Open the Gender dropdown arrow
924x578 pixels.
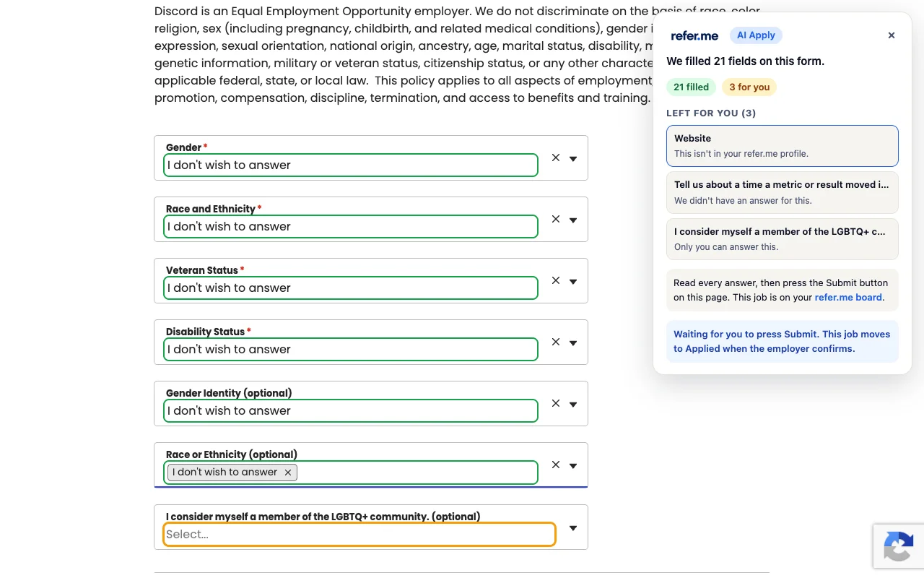tap(573, 158)
